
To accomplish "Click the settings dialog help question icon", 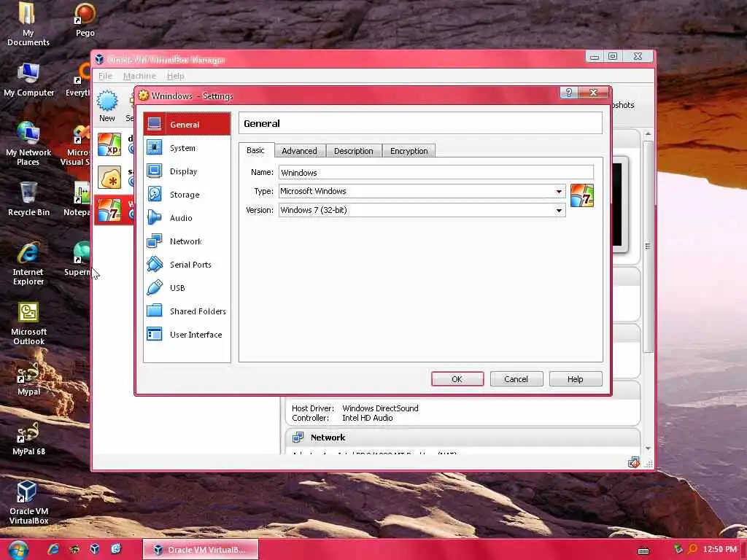I will (568, 93).
